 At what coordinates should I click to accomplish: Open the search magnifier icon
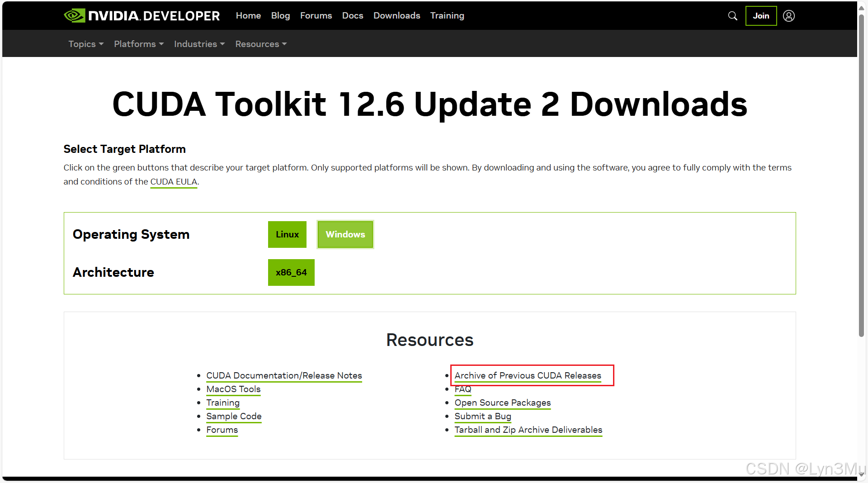pyautogui.click(x=733, y=16)
